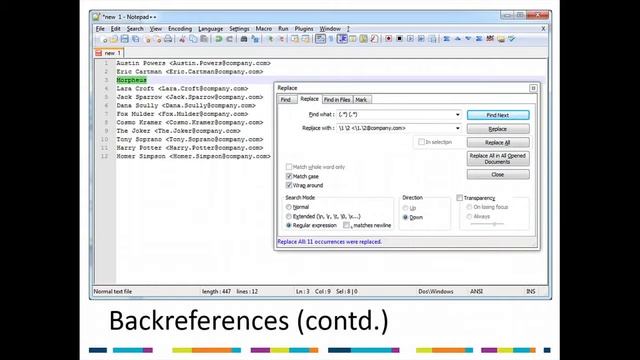Toggle the In selection checkbox

(x=421, y=142)
